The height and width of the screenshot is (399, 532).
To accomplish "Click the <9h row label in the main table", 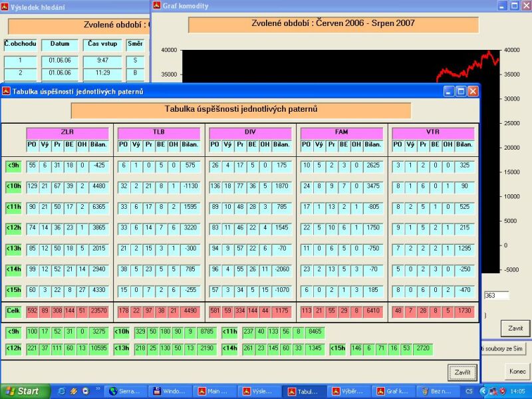I will [x=13, y=166].
